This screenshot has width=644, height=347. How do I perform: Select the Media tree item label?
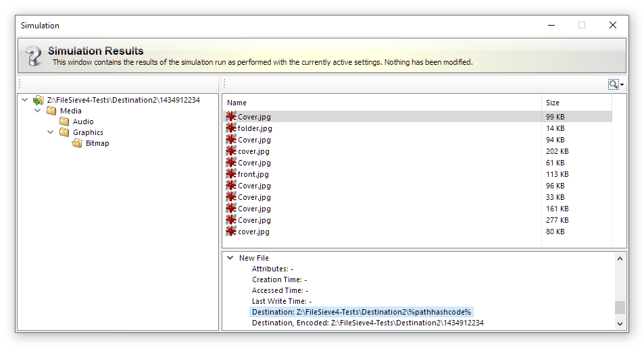click(71, 111)
